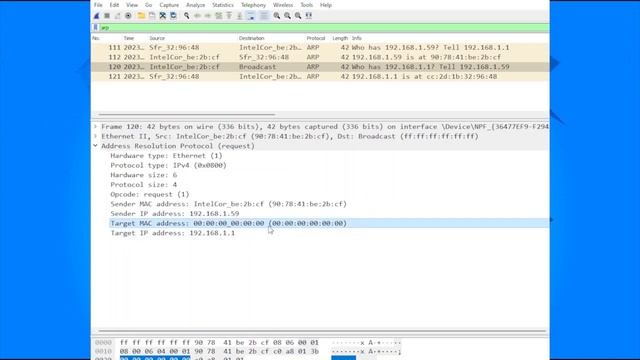The image size is (640, 360).
Task: Reload this capture file
Action: (173, 16)
